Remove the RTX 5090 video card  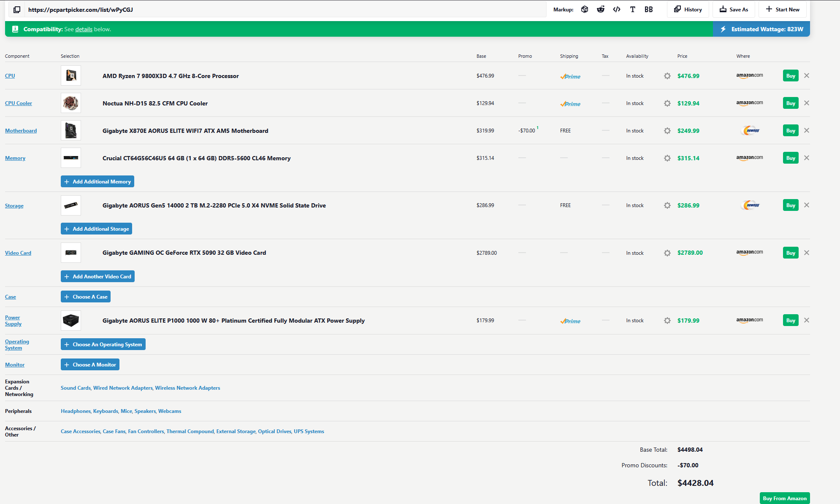click(x=807, y=253)
